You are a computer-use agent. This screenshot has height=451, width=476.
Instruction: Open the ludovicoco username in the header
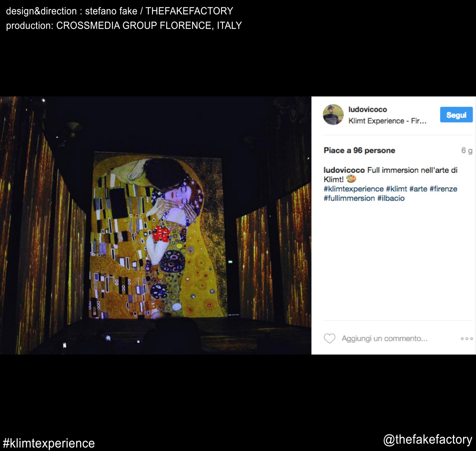367,109
